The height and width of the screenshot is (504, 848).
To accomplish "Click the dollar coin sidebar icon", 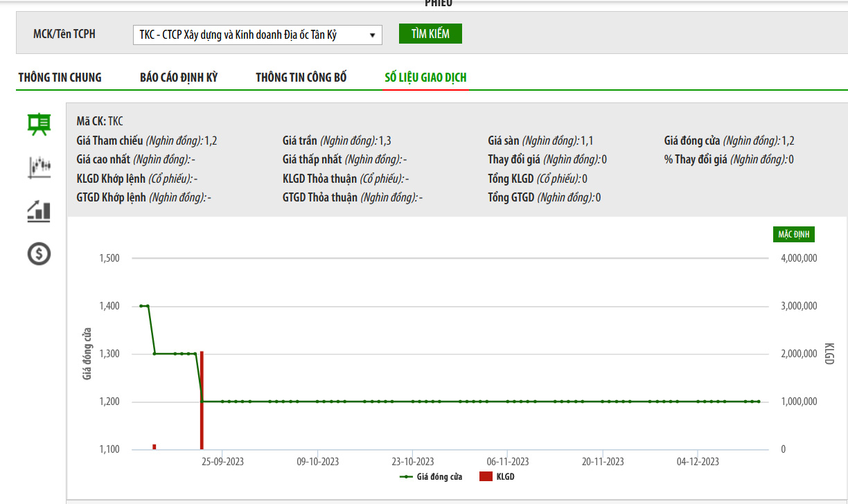I will pos(39,254).
